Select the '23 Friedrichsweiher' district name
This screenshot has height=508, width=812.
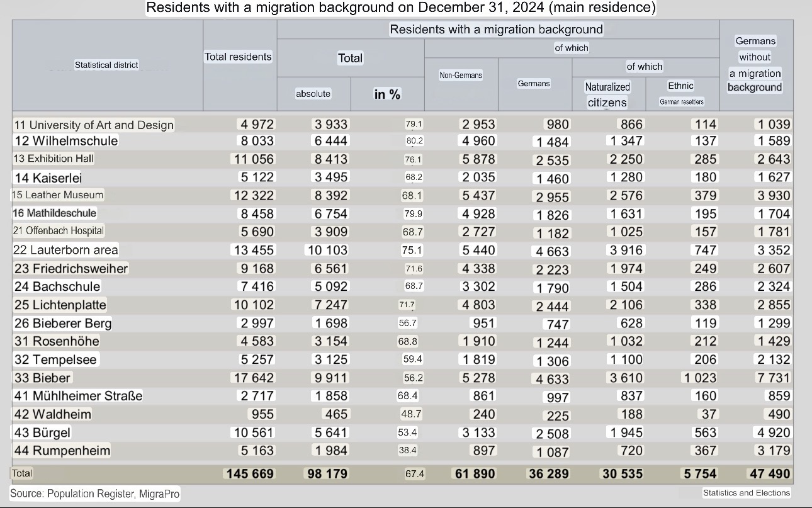(x=70, y=269)
